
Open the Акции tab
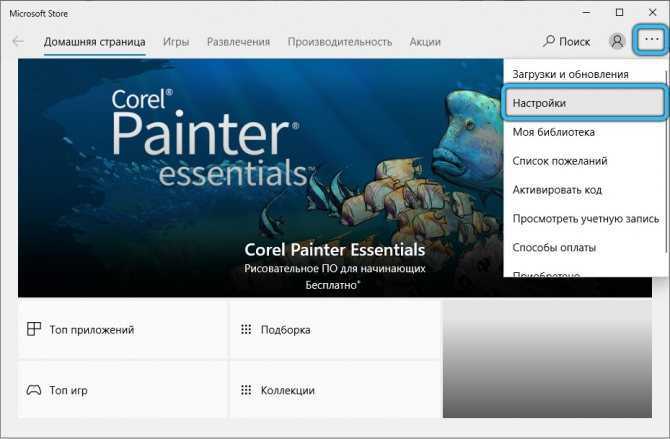click(425, 42)
